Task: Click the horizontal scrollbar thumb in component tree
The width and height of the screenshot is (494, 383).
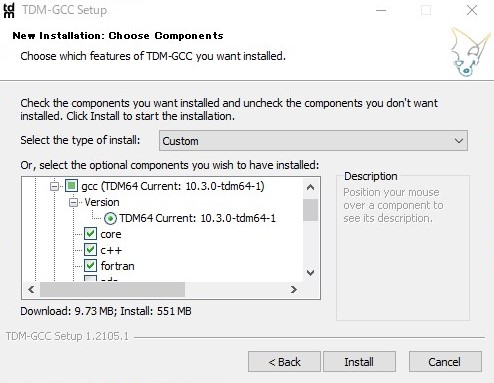Action: coord(112,289)
